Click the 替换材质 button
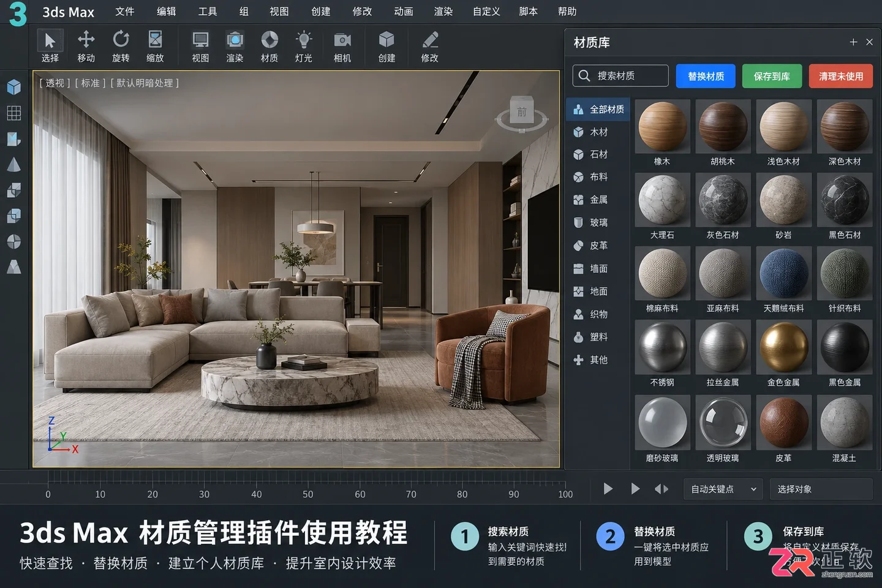Screen dimensions: 882x588 pyautogui.click(x=706, y=76)
